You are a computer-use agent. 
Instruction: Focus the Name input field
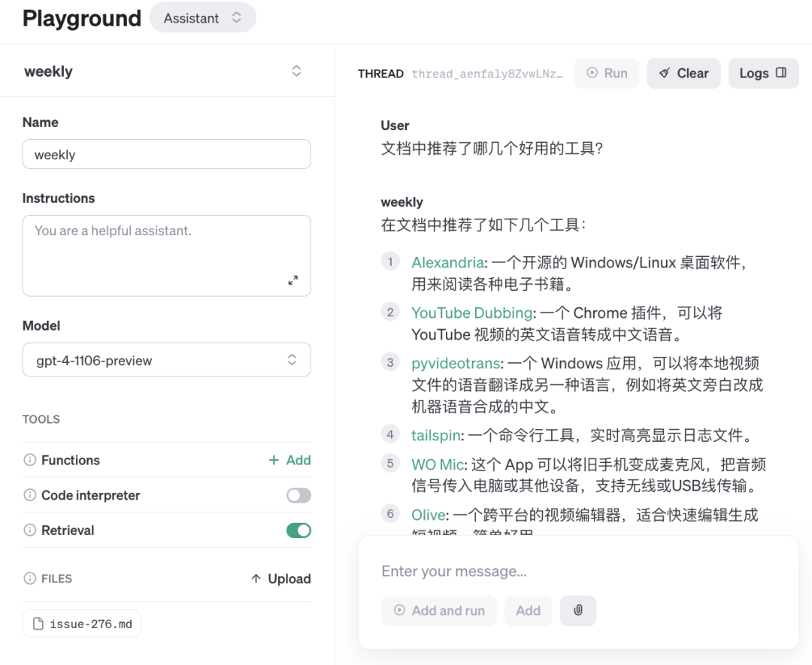167,154
